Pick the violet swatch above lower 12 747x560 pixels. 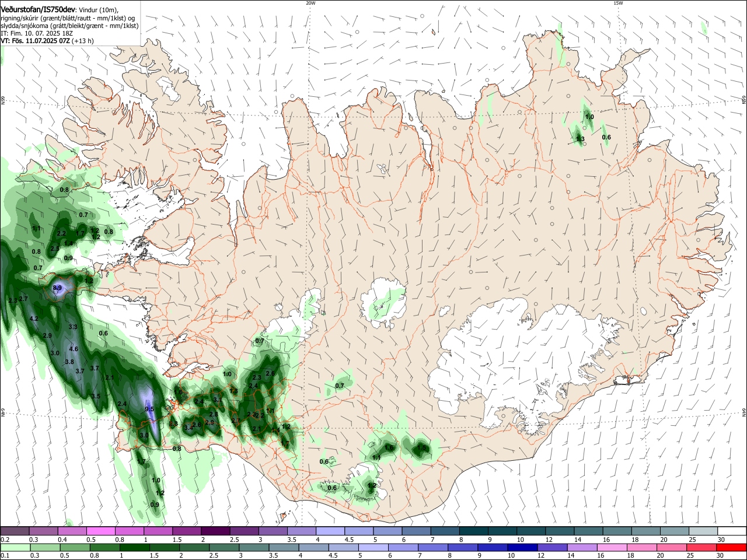(553, 547)
